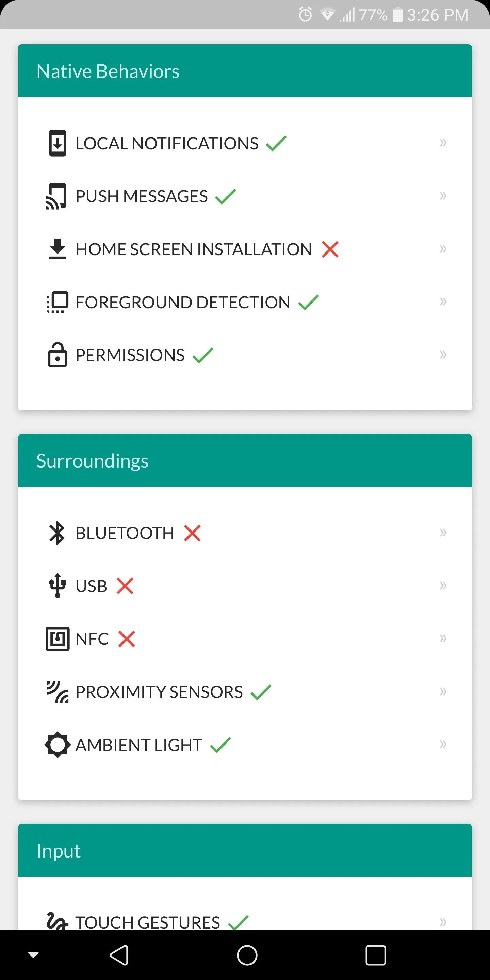490x980 pixels.
Task: Tap the Android Back triangle button
Action: 119,955
